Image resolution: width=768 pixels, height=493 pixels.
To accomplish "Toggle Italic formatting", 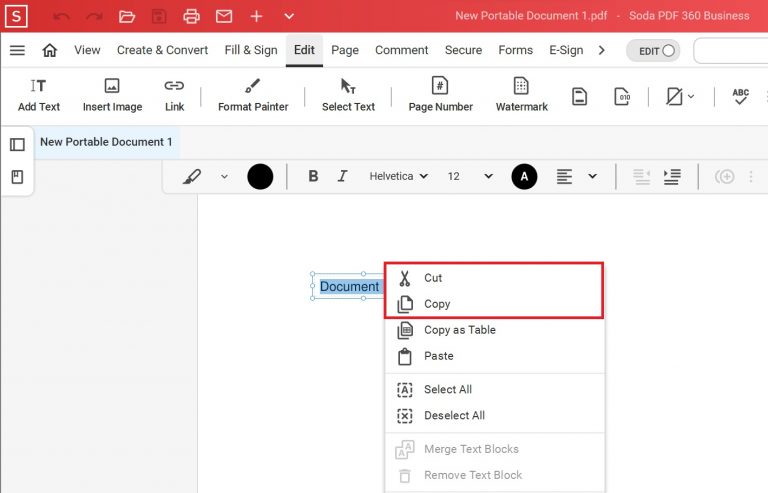I will [x=342, y=176].
